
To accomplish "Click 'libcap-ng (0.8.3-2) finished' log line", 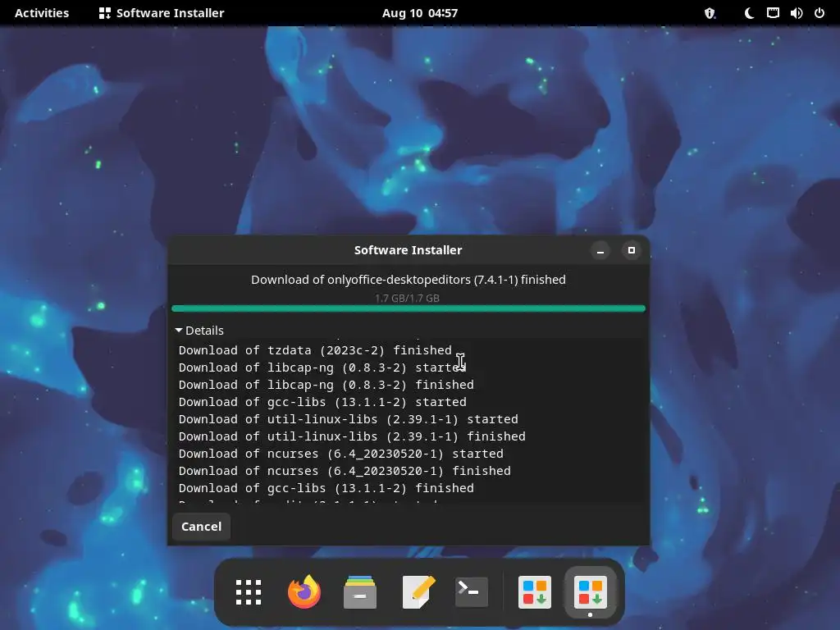I will (326, 385).
